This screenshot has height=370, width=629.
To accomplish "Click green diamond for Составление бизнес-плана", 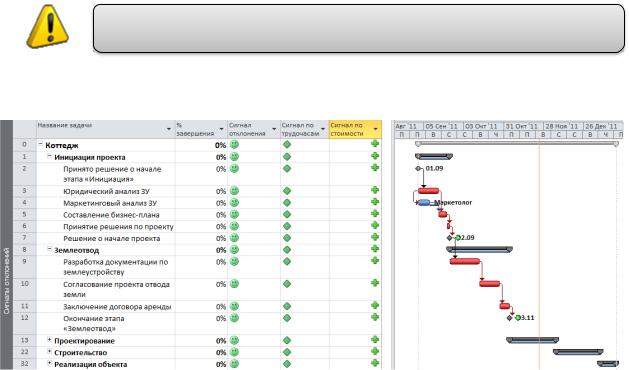I will point(287,214).
